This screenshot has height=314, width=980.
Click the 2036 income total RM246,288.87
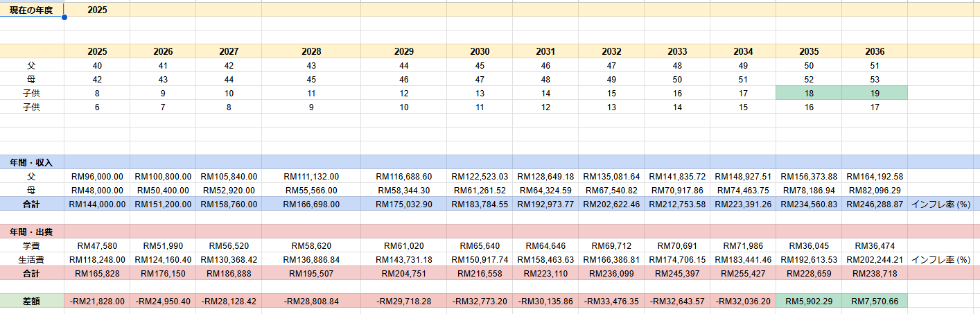(875, 204)
